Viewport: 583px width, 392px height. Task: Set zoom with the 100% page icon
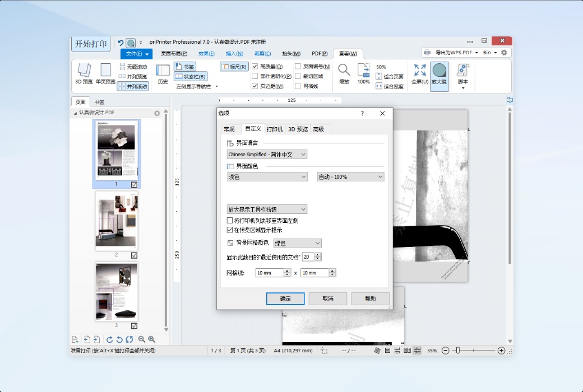[x=364, y=73]
